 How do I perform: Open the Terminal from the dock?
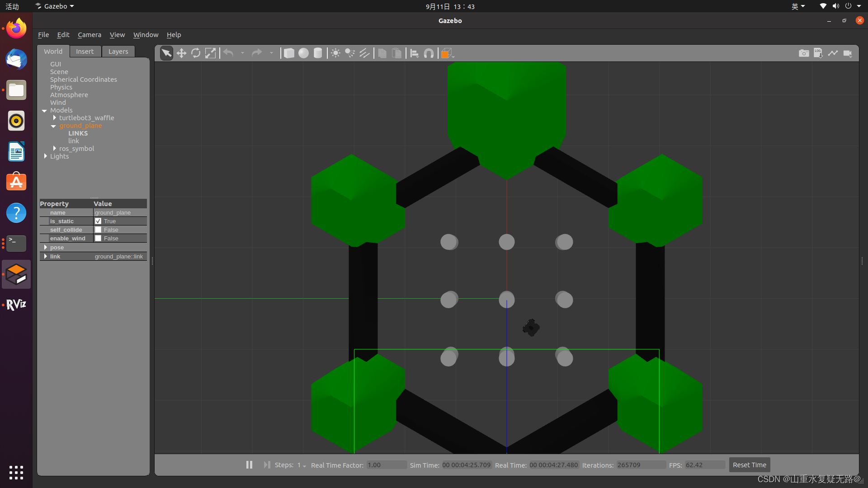pos(16,244)
